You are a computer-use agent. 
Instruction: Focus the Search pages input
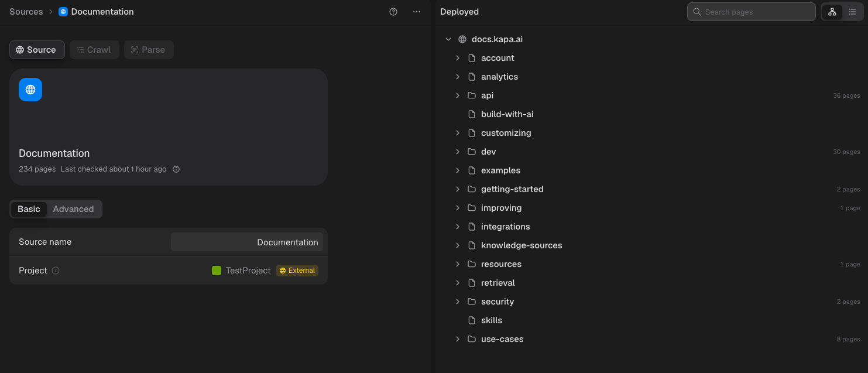[751, 12]
